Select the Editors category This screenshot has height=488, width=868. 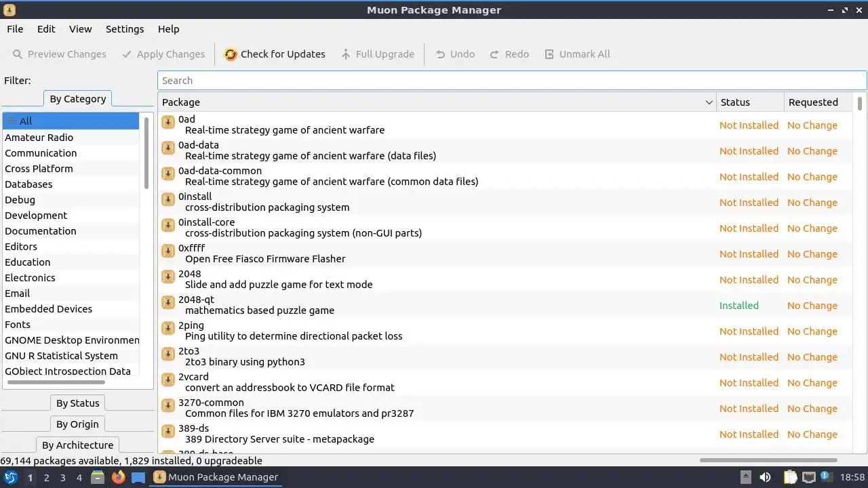click(x=71, y=247)
